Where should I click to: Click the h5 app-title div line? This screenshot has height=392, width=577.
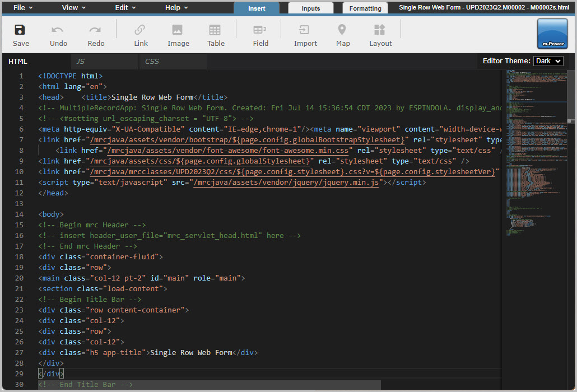[148, 353]
